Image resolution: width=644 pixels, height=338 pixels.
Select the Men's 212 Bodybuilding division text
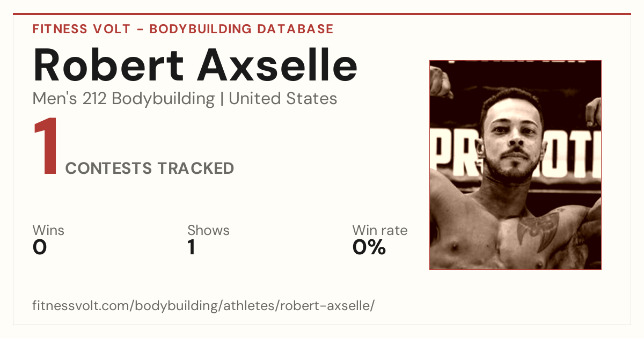tap(124, 99)
